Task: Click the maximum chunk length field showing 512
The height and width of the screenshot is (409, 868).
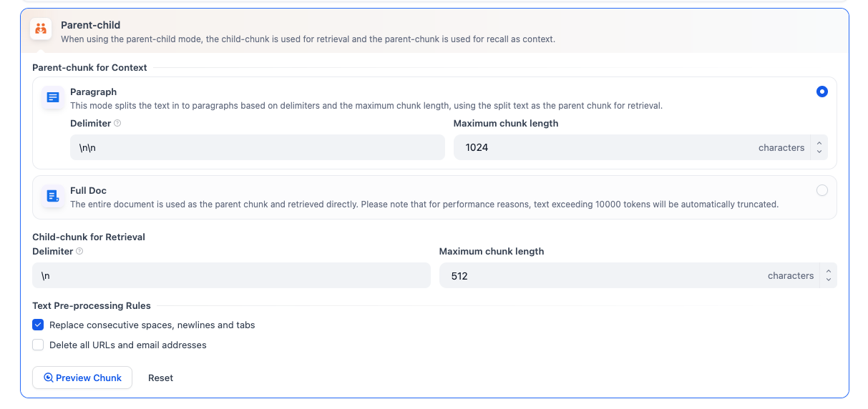Action: 601,275
